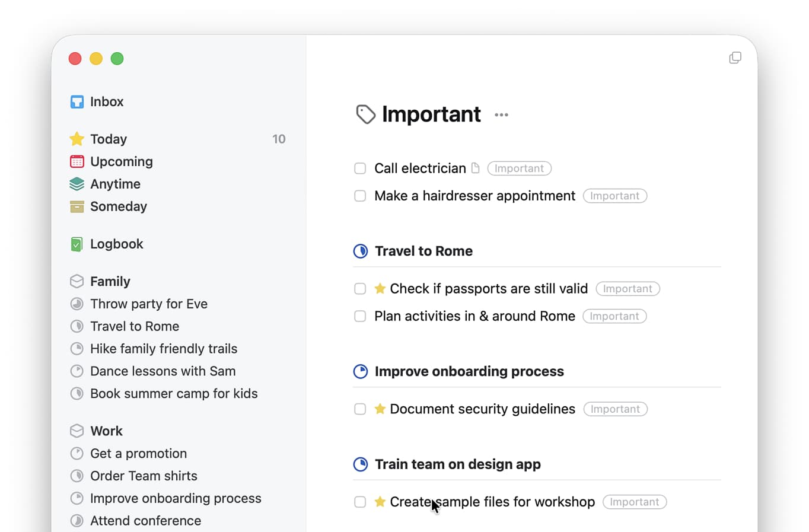Open the Travel to Rome project heading
809x532 pixels.
tap(423, 251)
